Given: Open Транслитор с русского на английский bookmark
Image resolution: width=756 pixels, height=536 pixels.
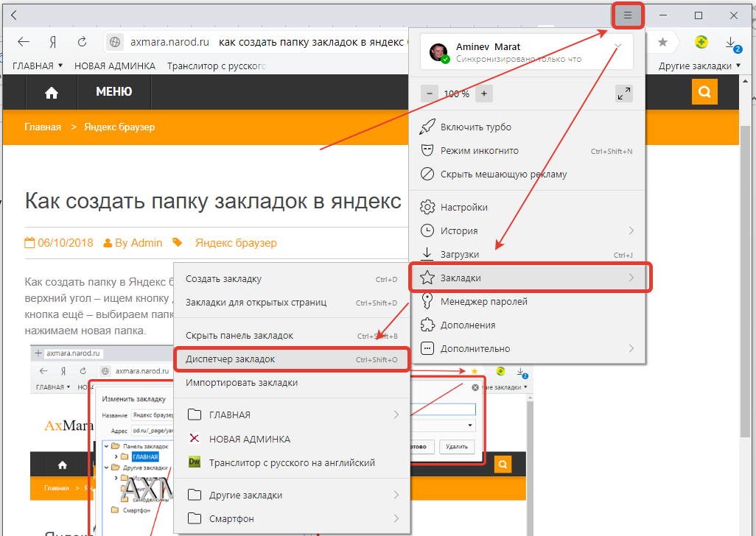Looking at the screenshot, I should coord(291,463).
